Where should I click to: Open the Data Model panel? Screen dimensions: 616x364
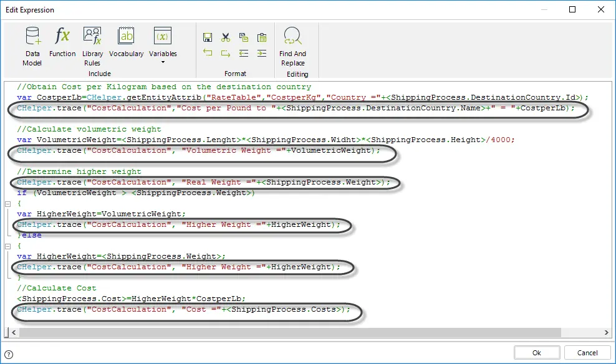pyautogui.click(x=32, y=46)
